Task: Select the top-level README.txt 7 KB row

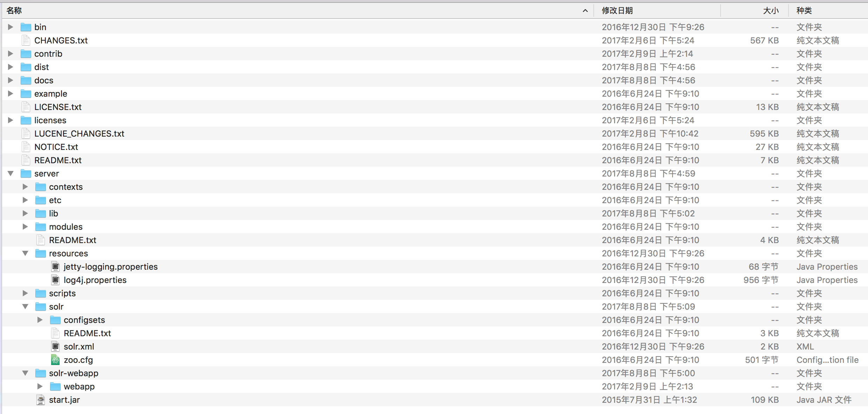Action: click(435, 160)
